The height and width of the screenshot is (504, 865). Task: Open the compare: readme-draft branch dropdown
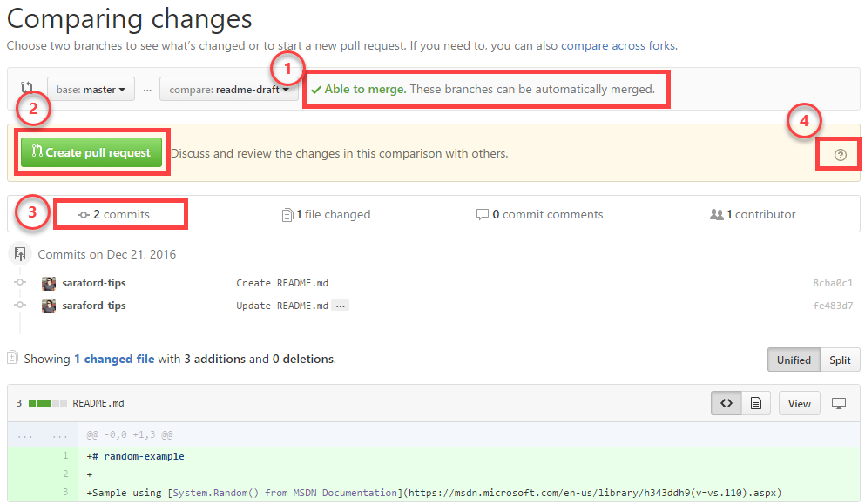coord(228,89)
